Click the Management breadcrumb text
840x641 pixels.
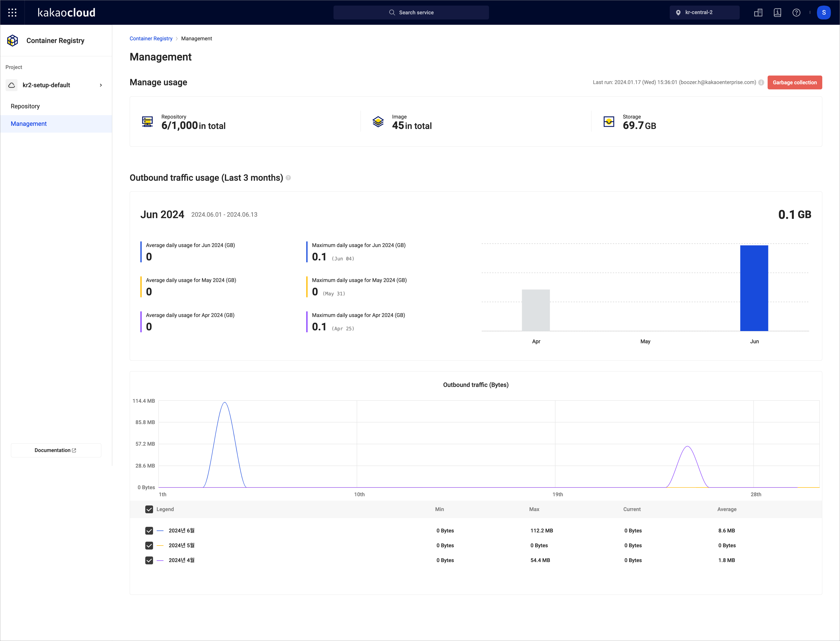[197, 38]
